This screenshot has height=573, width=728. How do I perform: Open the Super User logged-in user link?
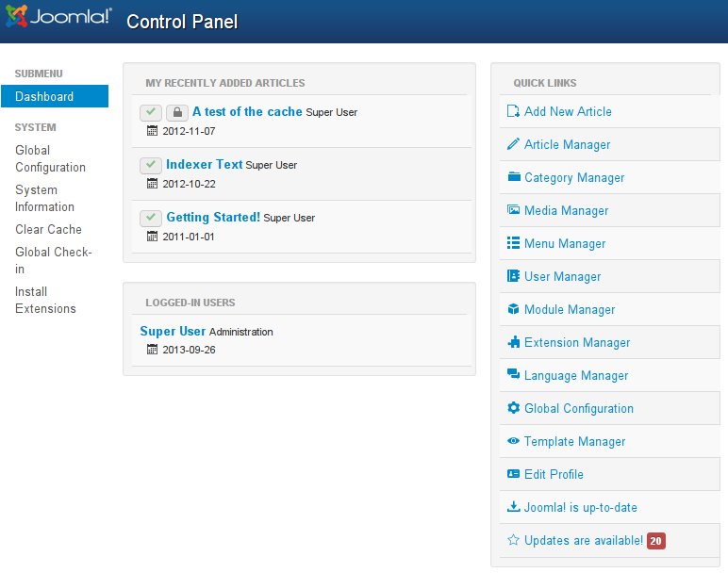(x=173, y=331)
